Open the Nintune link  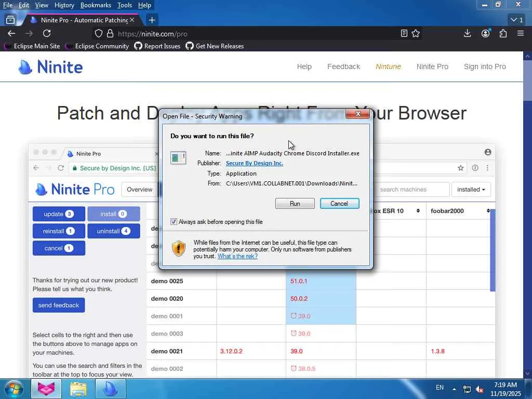388,67
